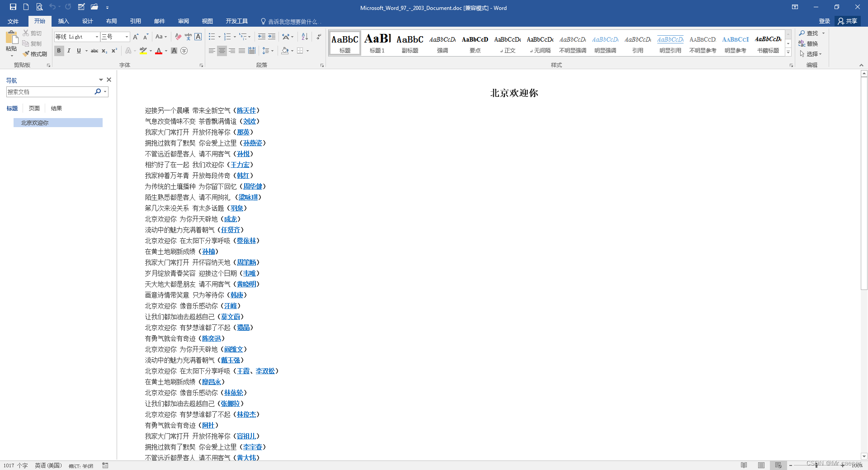Decrease font size with shrink font icon
Image resolution: width=868 pixels, height=470 pixels.
tap(146, 37)
